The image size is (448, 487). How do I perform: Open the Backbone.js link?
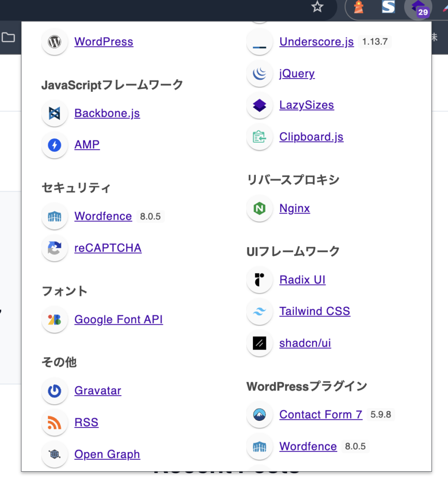(x=107, y=113)
